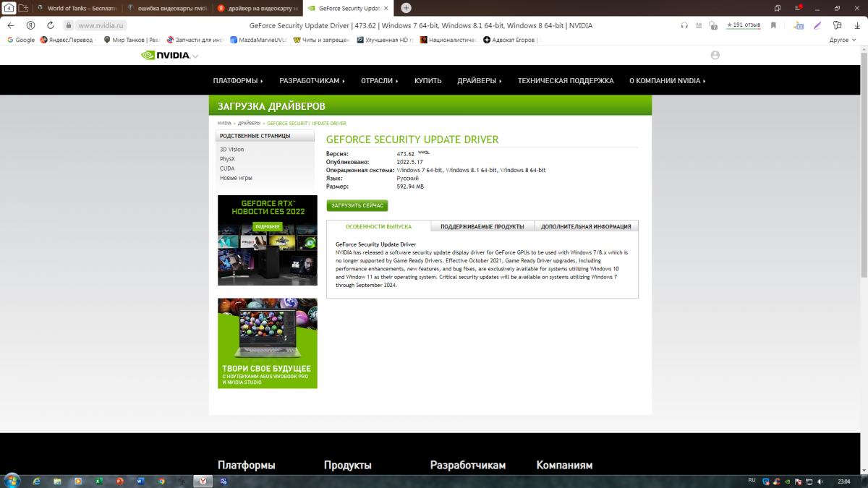Expand the ПЛАТФОРМЫ menu
868x488 pixels.
(238, 81)
